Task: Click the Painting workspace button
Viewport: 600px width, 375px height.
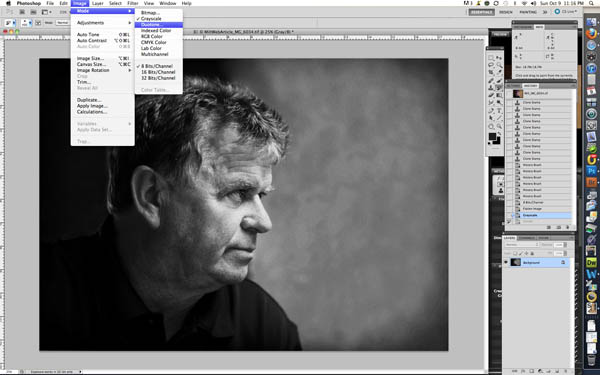Action: 528,12
